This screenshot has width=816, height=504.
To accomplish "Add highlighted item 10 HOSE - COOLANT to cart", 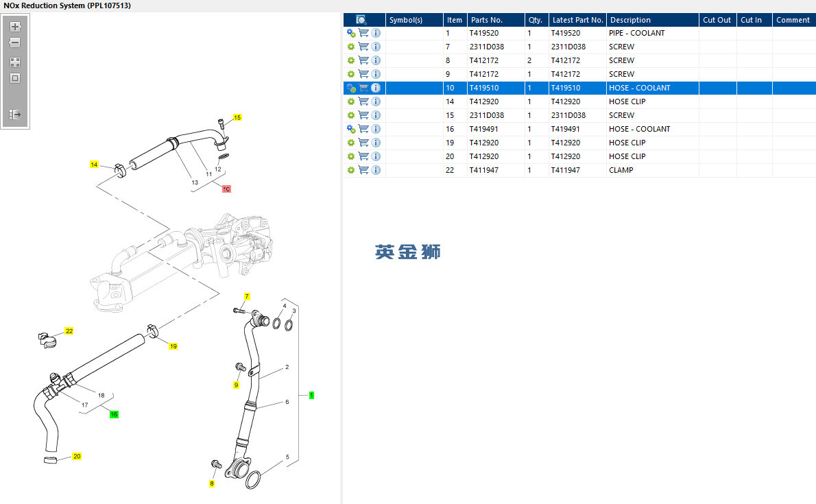I will 363,88.
